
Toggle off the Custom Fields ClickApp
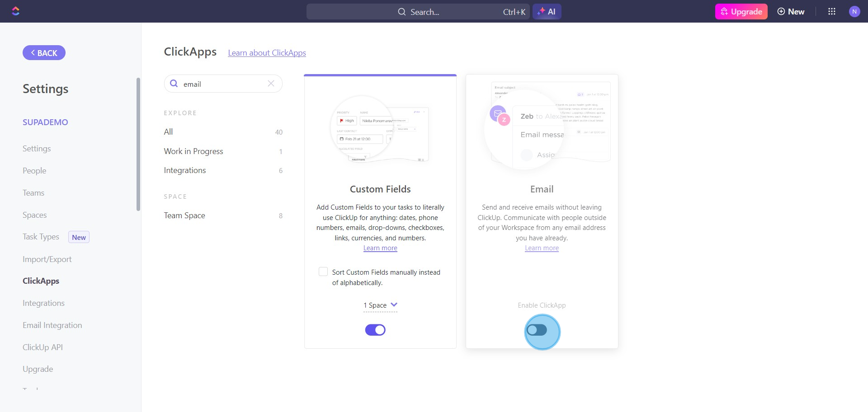pos(375,330)
